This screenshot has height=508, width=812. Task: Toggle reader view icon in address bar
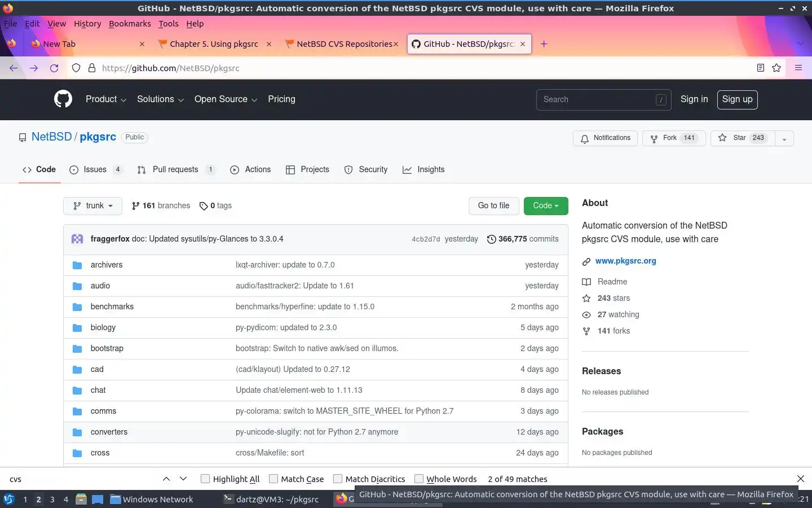760,68
